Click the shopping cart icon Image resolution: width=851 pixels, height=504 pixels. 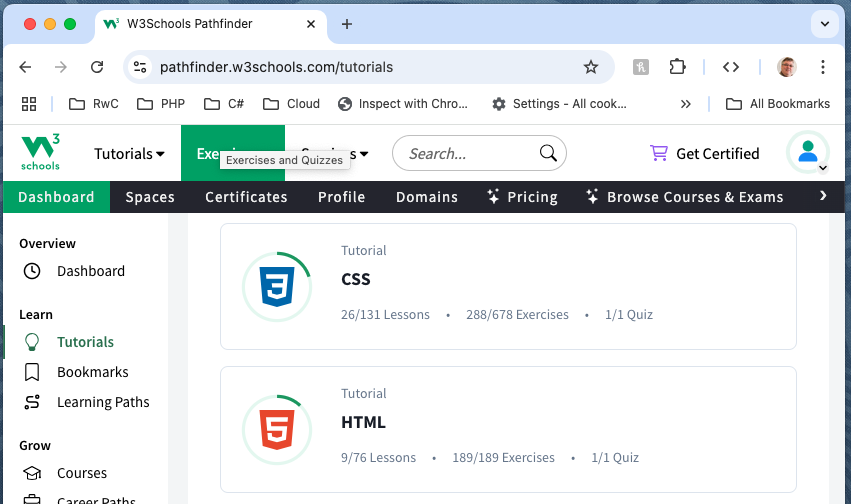tap(658, 153)
